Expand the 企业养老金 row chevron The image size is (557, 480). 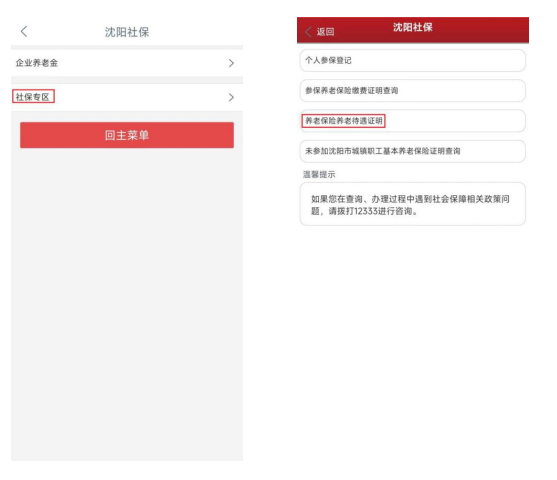[231, 63]
